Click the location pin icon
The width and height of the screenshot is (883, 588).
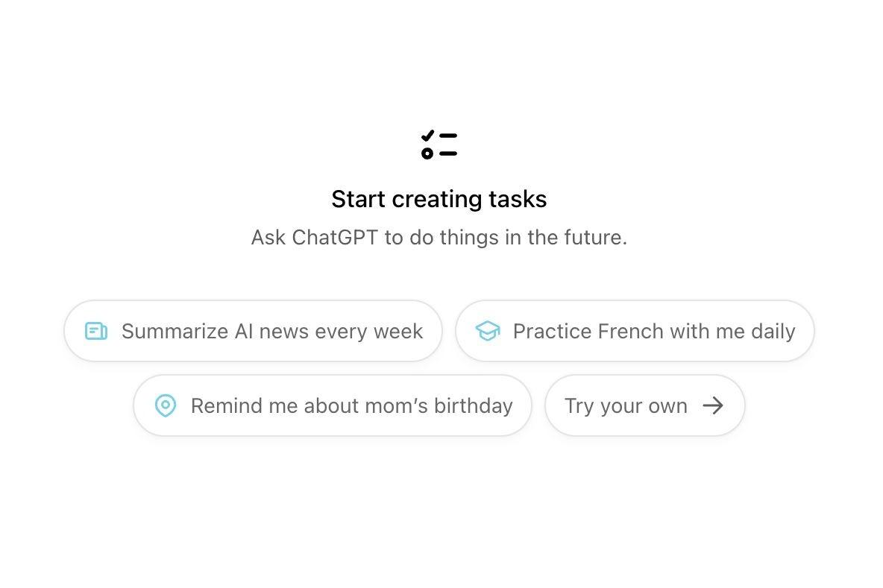click(x=166, y=405)
